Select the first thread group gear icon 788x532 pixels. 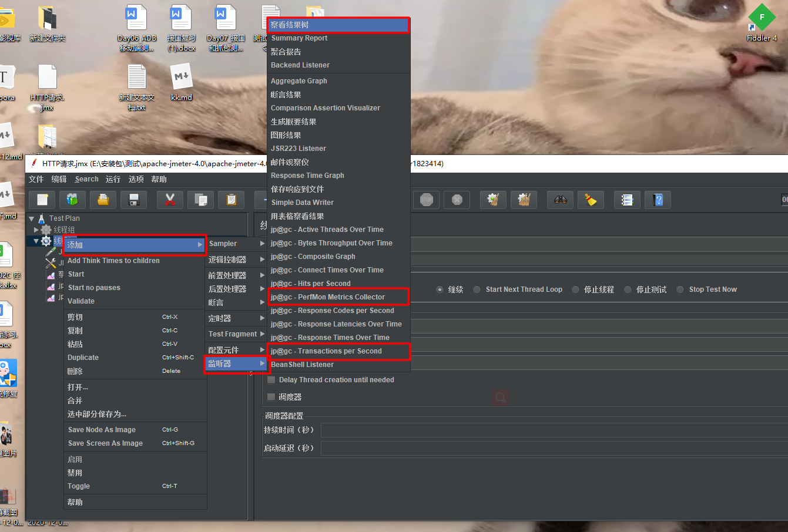46,230
